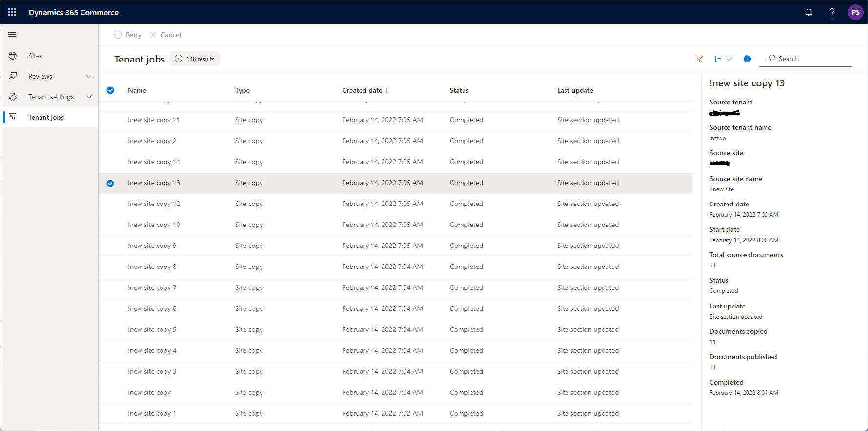The width and height of the screenshot is (868, 431).
Task: Toggle the blue info pane icon
Action: click(747, 59)
